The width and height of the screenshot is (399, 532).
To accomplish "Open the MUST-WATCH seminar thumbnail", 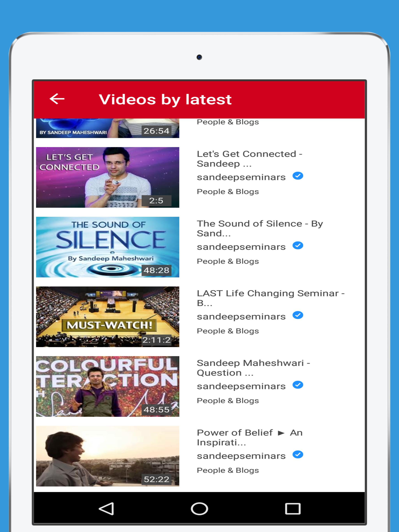I will (108, 316).
